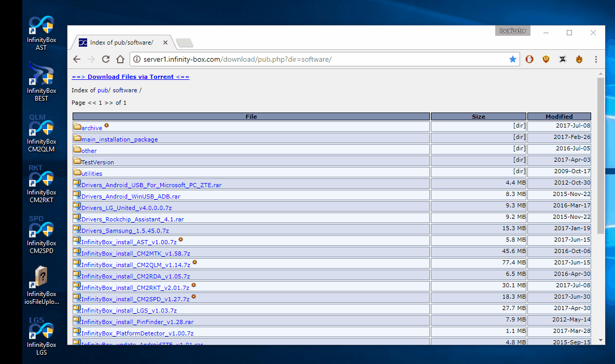Focus the address bar URL field
This screenshot has height=364, width=615.
[325, 59]
